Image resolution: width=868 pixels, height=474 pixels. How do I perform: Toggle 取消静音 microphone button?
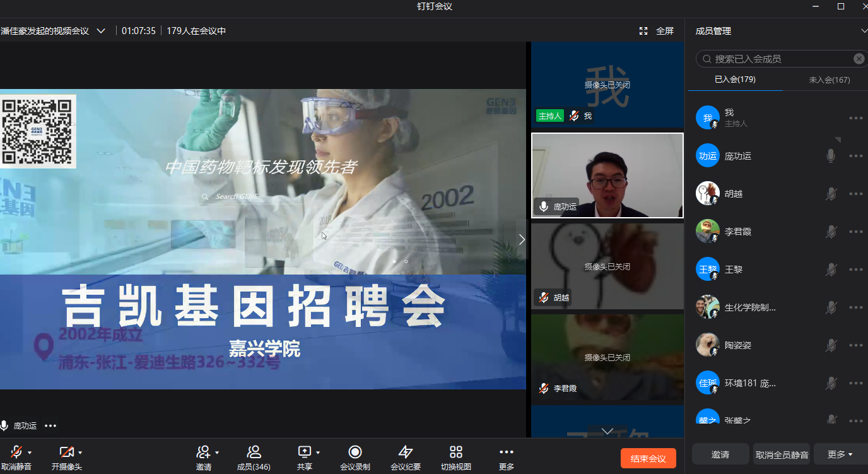coord(16,452)
